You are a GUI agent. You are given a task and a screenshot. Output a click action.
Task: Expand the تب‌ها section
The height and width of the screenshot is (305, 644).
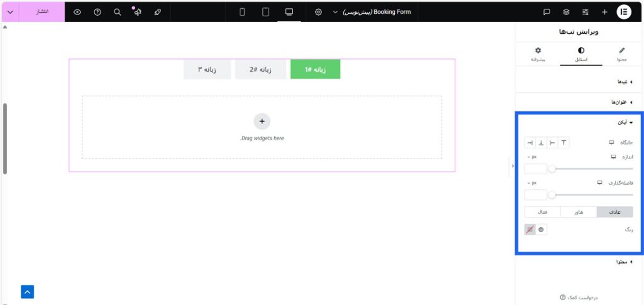coord(623,82)
